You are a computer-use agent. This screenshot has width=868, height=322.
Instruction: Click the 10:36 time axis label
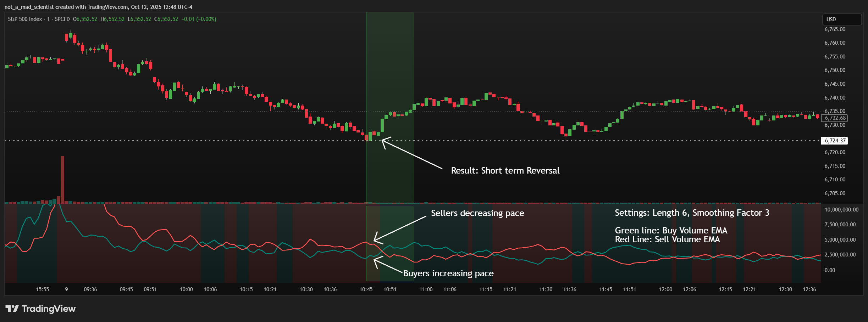[330, 289]
